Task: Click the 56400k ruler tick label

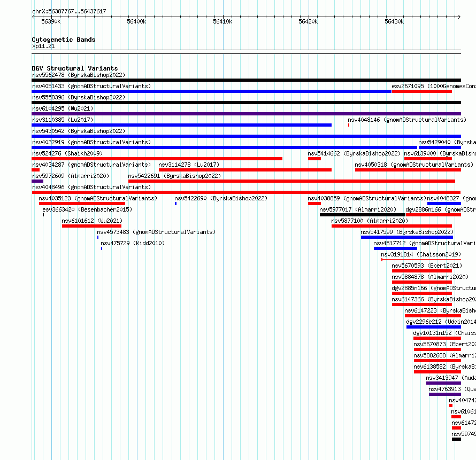Action: click(136, 21)
